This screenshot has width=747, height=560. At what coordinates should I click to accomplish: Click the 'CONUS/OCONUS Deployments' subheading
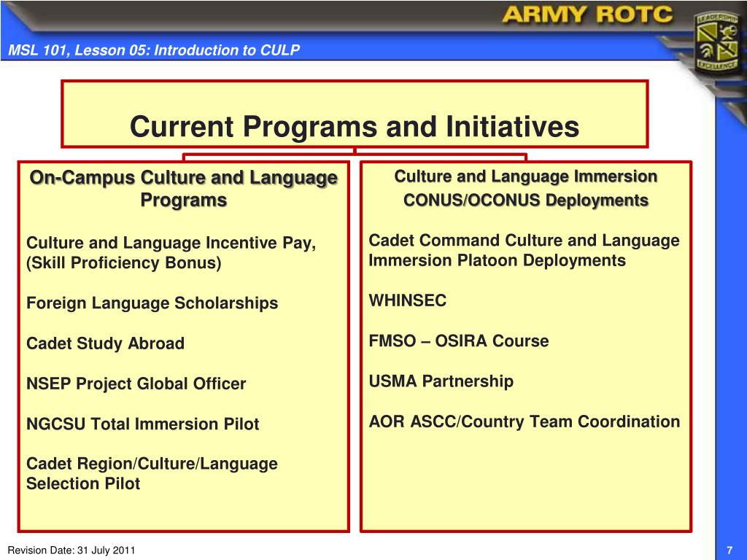526,200
